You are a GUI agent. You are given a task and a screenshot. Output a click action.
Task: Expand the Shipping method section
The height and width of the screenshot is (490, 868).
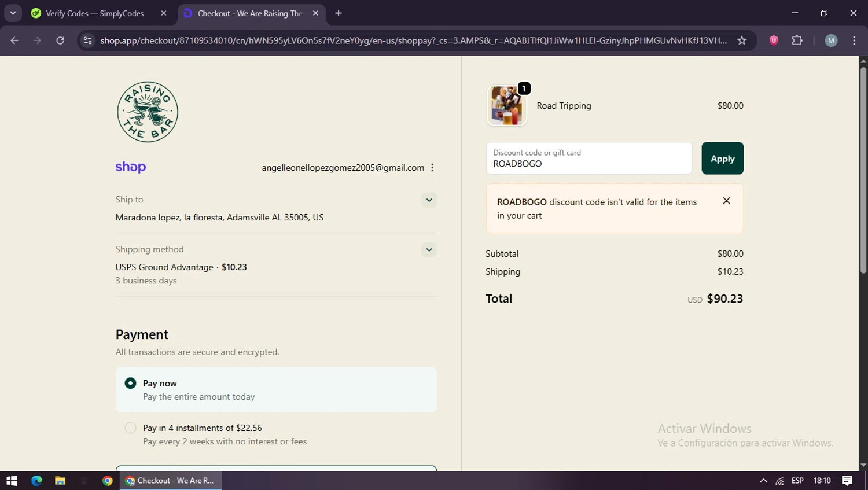(x=429, y=250)
